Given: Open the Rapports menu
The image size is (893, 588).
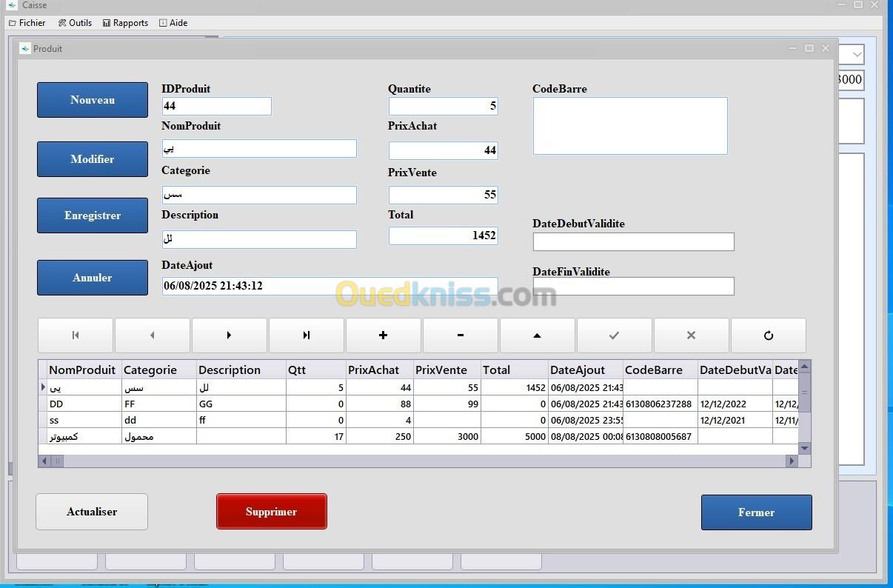Looking at the screenshot, I should [126, 23].
